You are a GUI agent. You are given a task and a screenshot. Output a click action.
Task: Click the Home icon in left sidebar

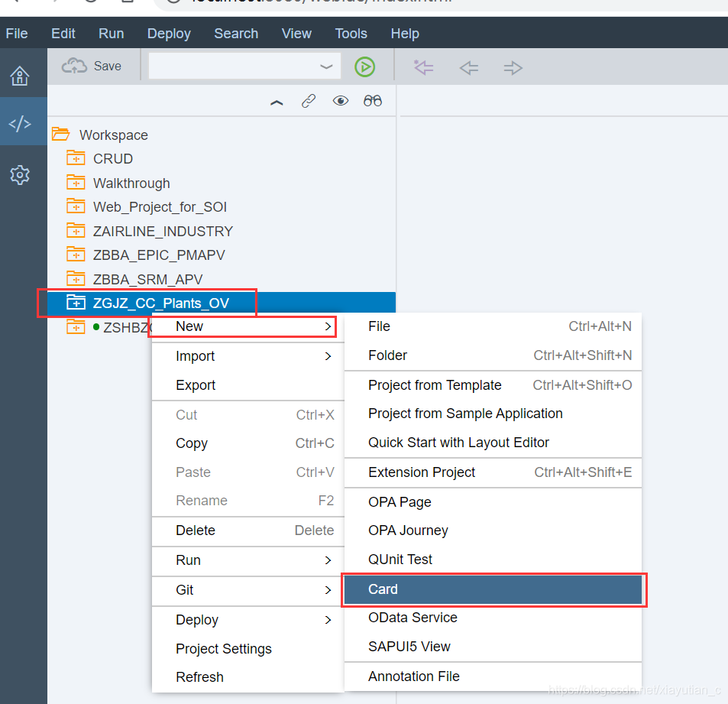point(19,76)
